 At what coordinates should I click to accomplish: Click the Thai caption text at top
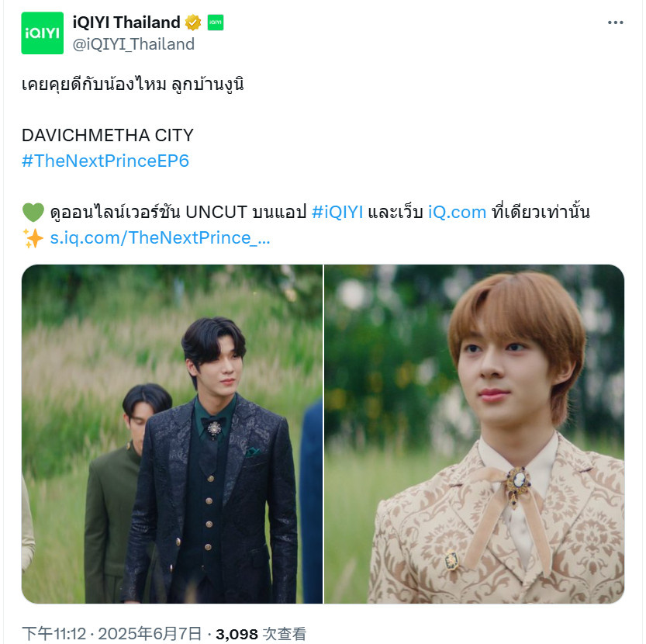(133, 84)
